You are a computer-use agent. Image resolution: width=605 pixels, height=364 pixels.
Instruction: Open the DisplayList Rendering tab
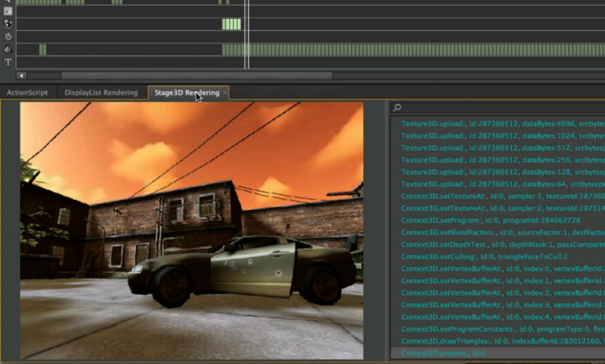[101, 92]
